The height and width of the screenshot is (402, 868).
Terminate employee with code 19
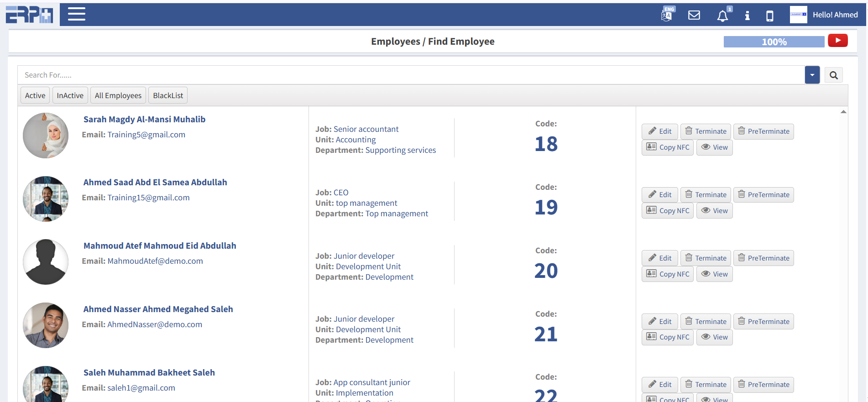click(706, 195)
